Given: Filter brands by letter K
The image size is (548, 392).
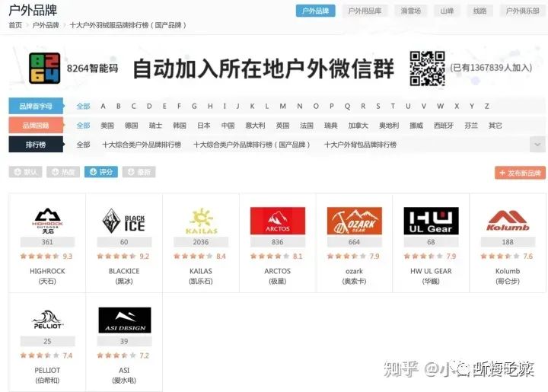Looking at the screenshot, I should click(252, 107).
